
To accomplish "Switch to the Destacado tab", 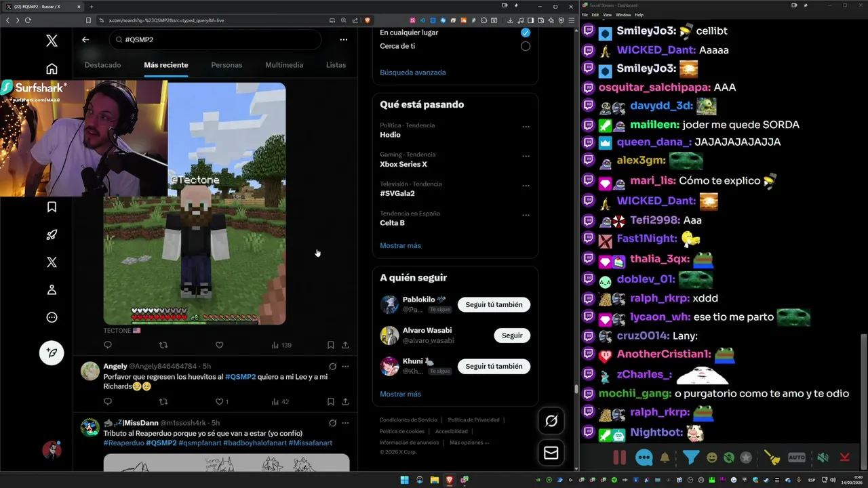I will coord(102,65).
